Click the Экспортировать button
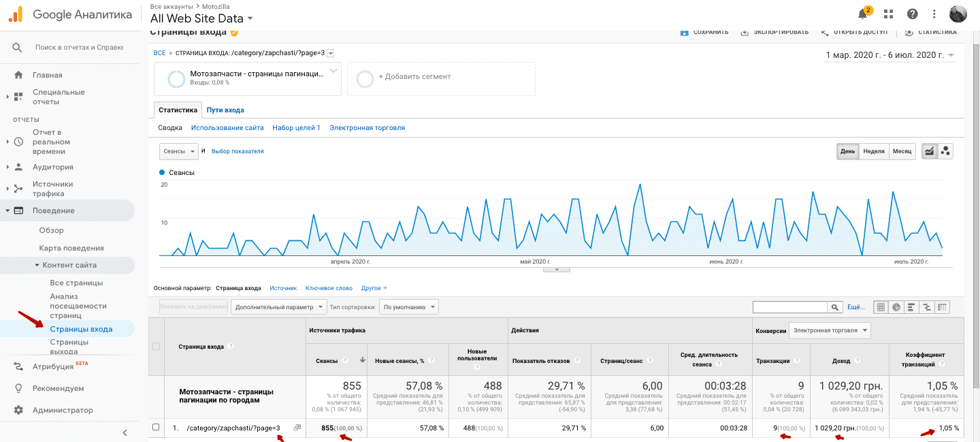Screen dimensions: 980x442 point(774,32)
